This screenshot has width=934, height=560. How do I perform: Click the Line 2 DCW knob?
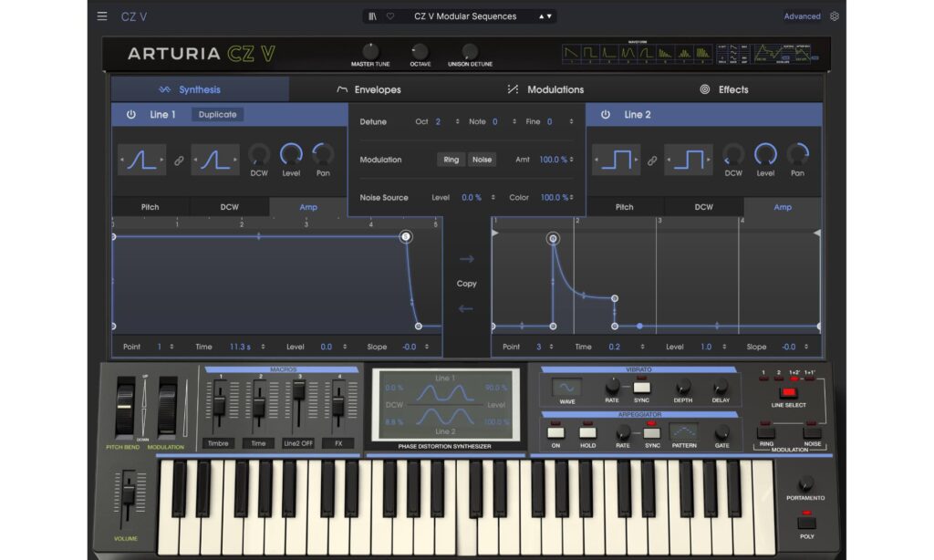coord(733,155)
